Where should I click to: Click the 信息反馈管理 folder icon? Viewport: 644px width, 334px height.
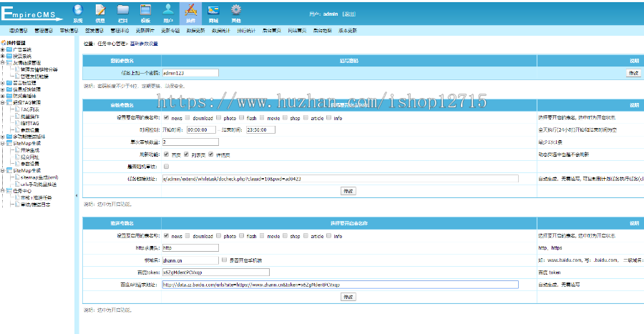click(x=9, y=89)
